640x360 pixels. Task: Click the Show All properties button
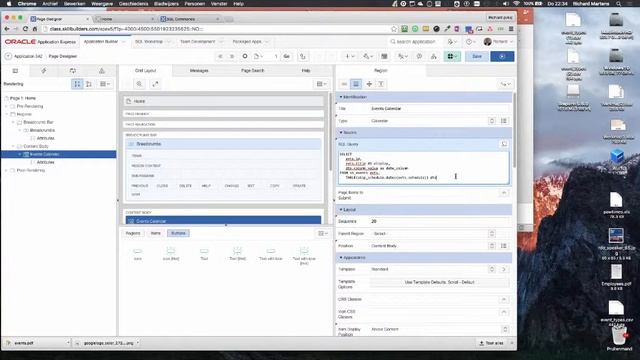point(356,84)
